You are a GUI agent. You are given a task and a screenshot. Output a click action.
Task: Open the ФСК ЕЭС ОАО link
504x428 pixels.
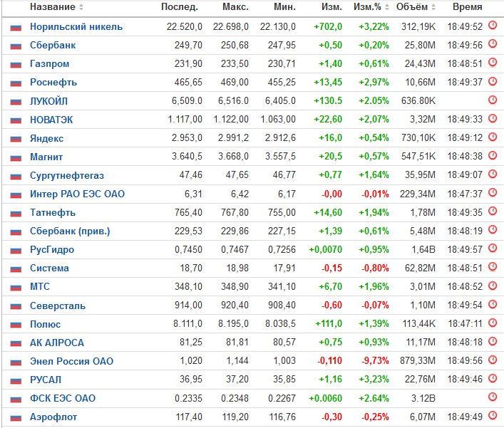pos(63,398)
